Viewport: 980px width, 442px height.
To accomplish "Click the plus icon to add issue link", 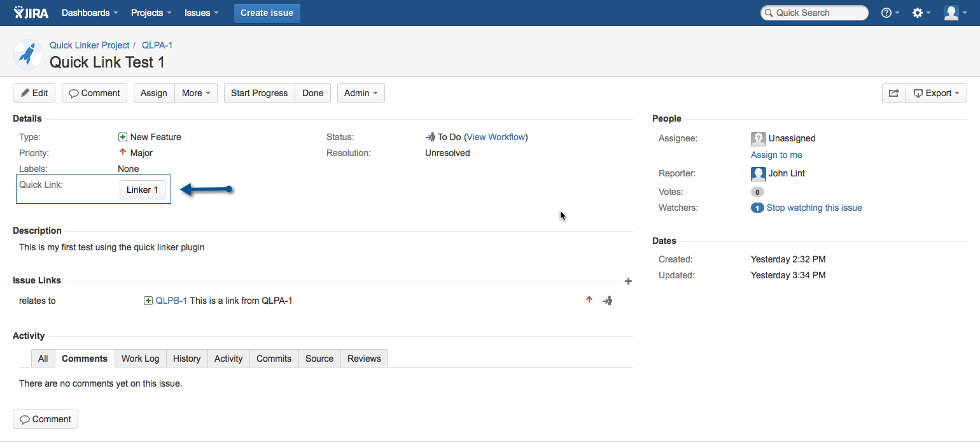I will pos(628,281).
